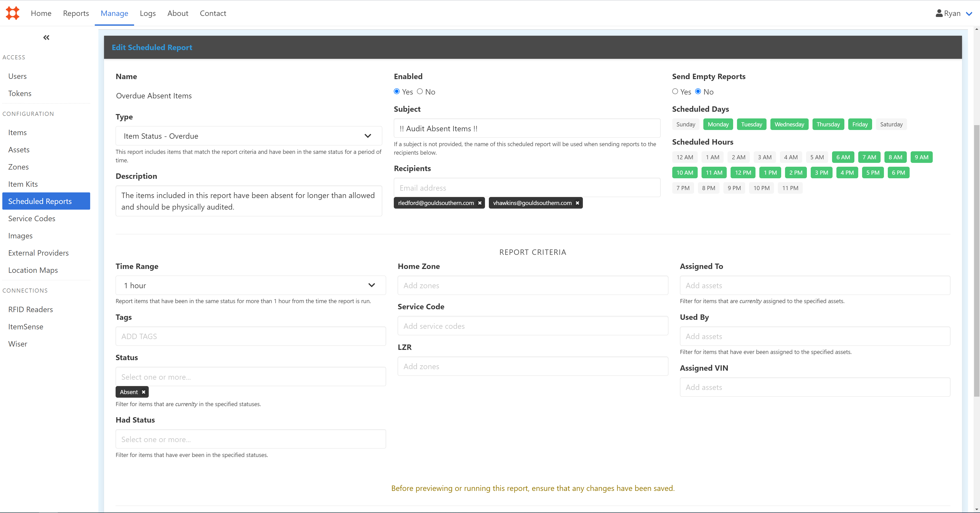Image resolution: width=980 pixels, height=513 pixels.
Task: Collapse the sidebar with double-chevron icon
Action: tap(46, 37)
